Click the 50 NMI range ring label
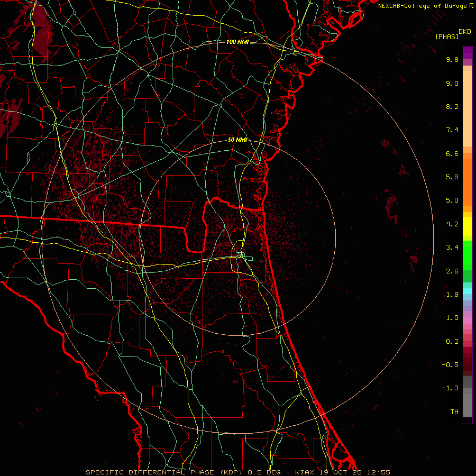This screenshot has width=476, height=476. pos(237,140)
